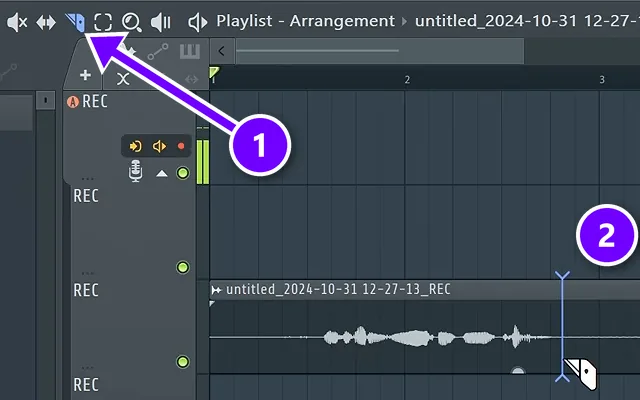Image resolution: width=640 pixels, height=400 pixels.
Task: Click the Playlist - Arrangement title
Action: click(305, 21)
